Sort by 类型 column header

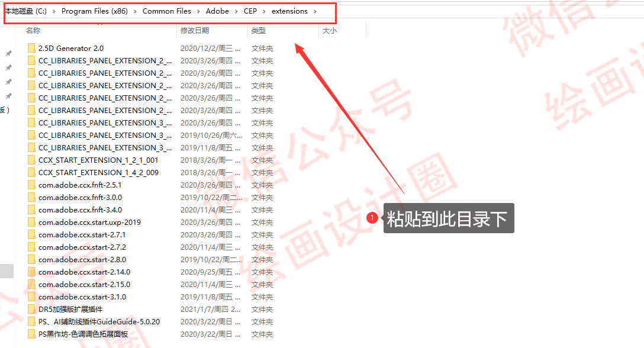[x=258, y=30]
